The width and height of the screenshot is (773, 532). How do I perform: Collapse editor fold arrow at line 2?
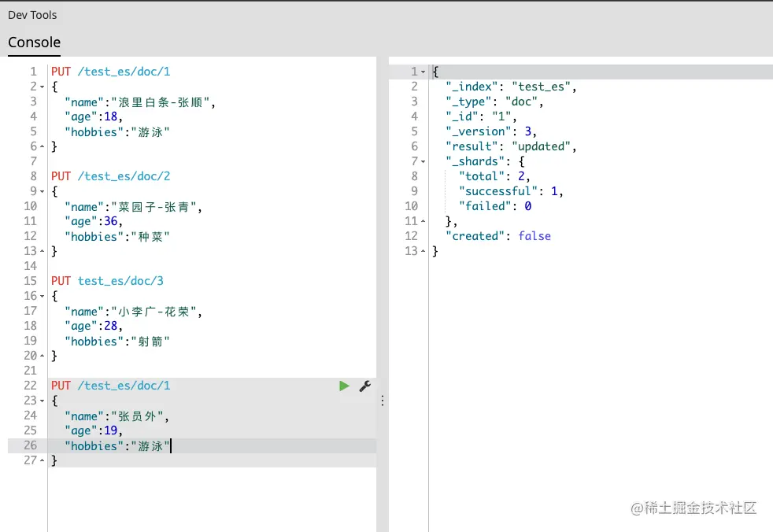42,87
